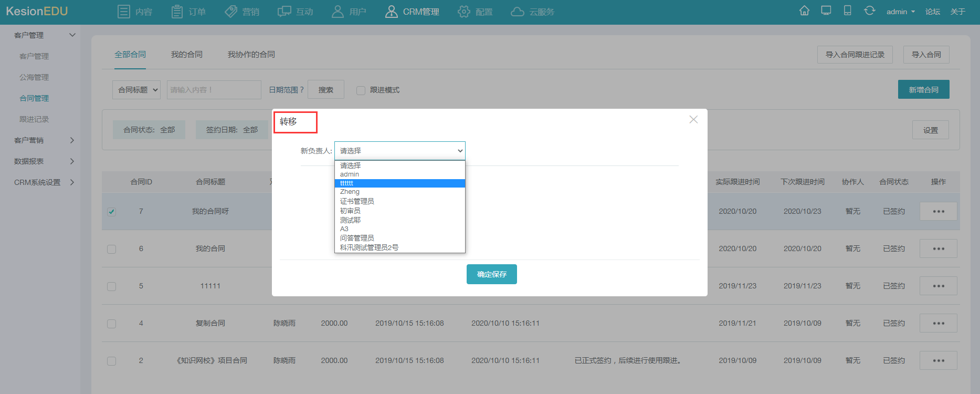Check the checkbox for contract 5
Screen dimensions: 980x394
tap(111, 286)
